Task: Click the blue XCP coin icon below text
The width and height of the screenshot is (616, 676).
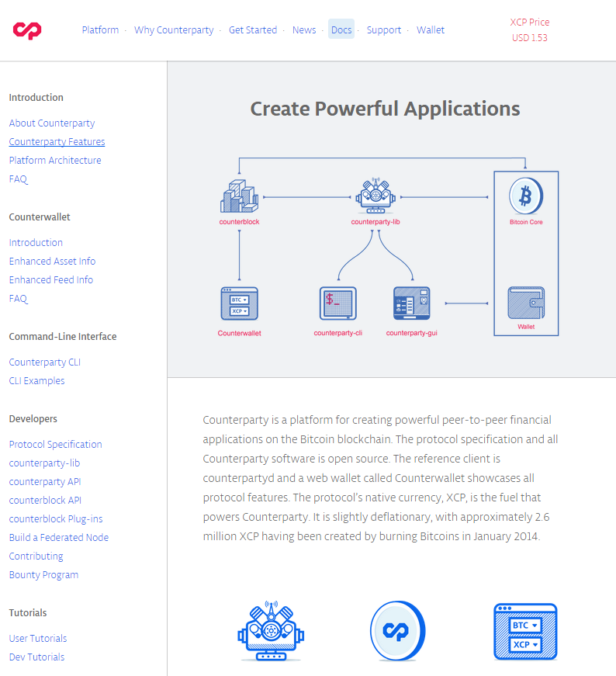Action: pos(397,631)
